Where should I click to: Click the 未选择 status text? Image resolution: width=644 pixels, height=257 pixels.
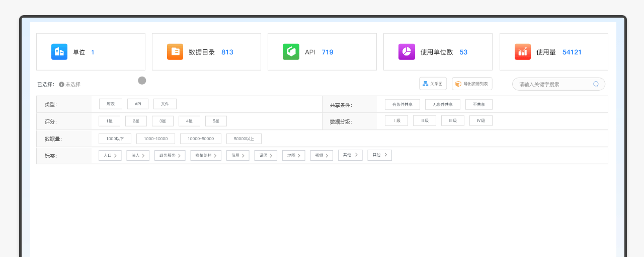[73, 85]
